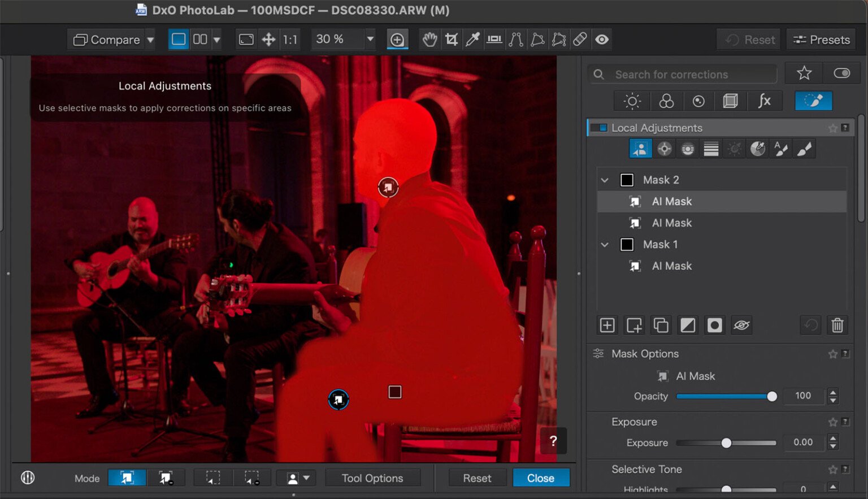
Task: Toggle the Mask 2 checkbox
Action: [627, 179]
